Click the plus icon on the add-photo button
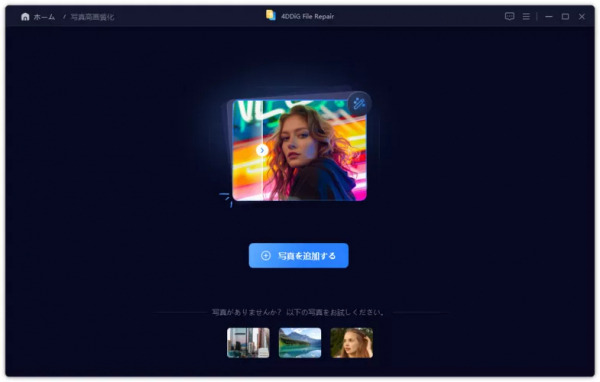Screen dimensions: 600x382 click(266, 256)
